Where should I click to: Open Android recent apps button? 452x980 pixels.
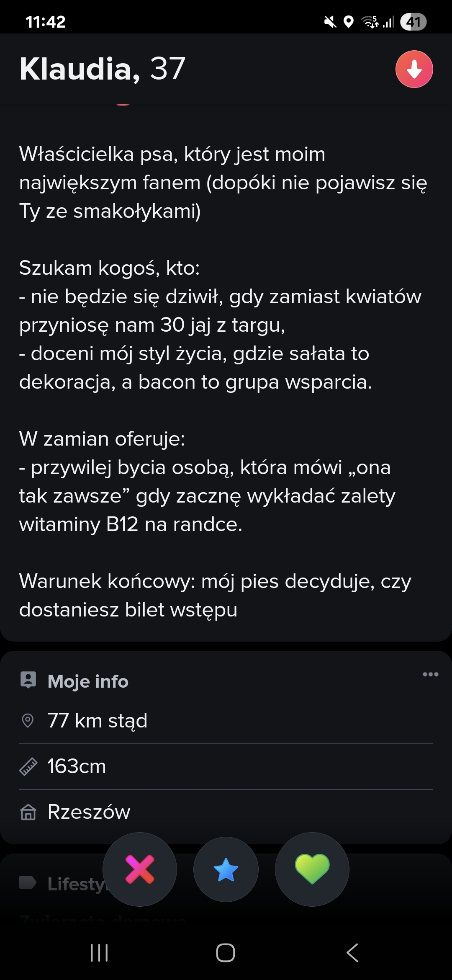click(x=99, y=953)
